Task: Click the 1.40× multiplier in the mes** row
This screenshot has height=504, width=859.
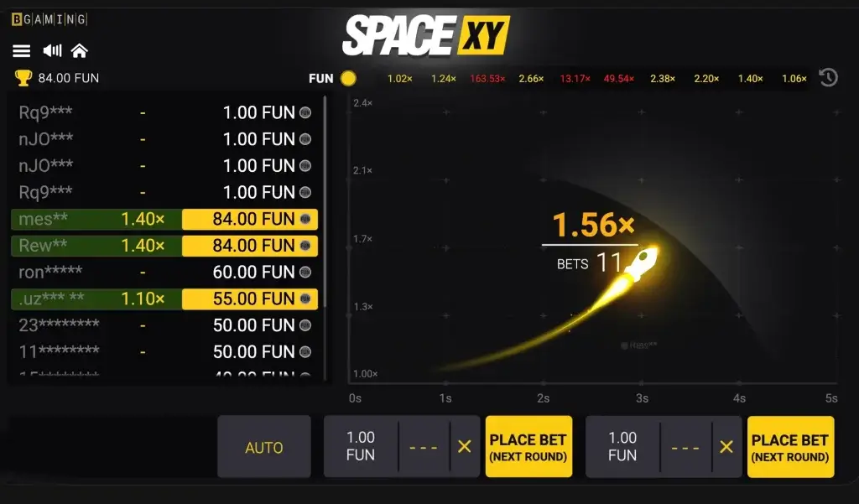Action: coord(143,219)
